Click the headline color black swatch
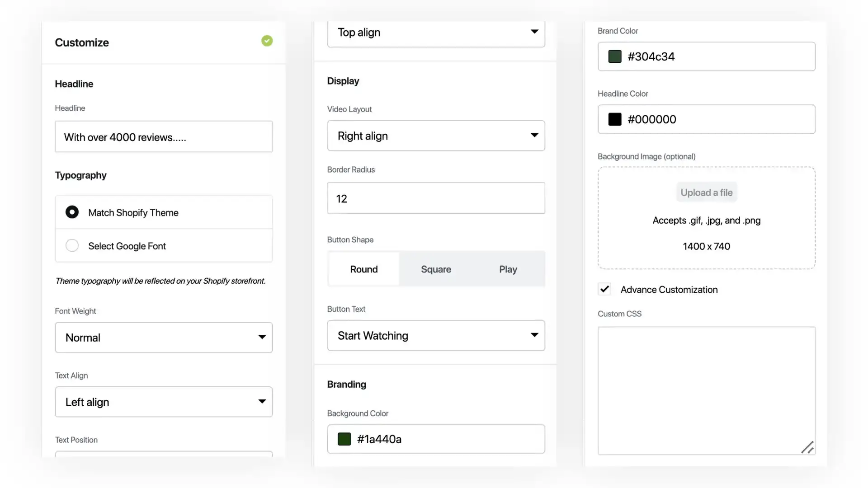 [x=615, y=119]
